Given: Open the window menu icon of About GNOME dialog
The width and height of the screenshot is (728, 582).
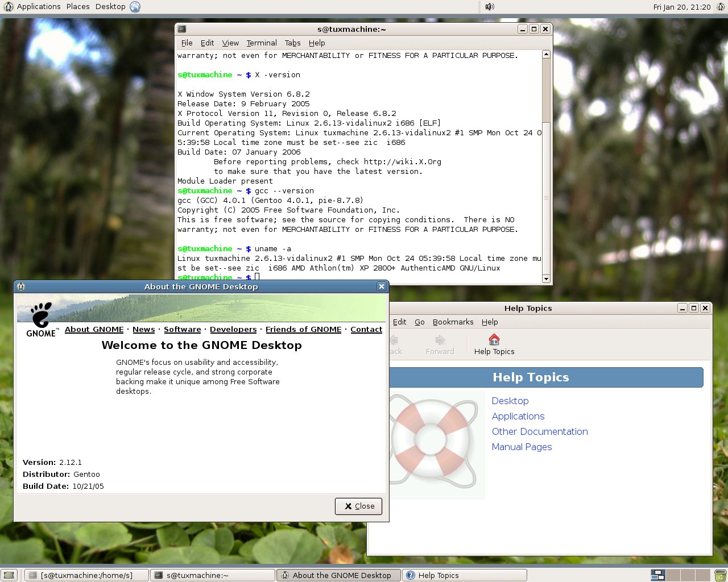Looking at the screenshot, I should pyautogui.click(x=21, y=286).
